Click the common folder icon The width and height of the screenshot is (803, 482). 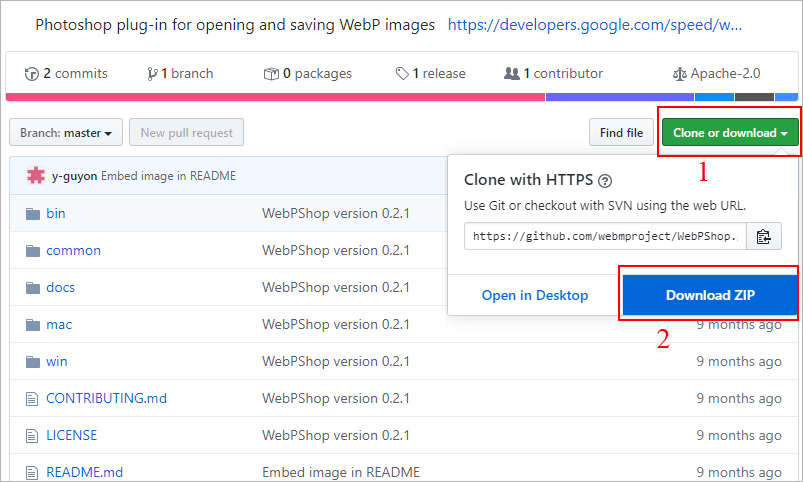33,250
